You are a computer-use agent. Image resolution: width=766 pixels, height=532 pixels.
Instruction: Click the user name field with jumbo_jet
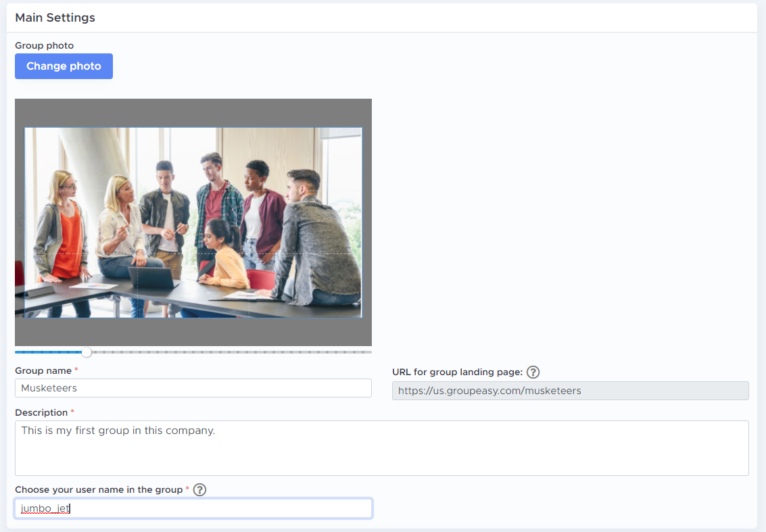pos(193,508)
